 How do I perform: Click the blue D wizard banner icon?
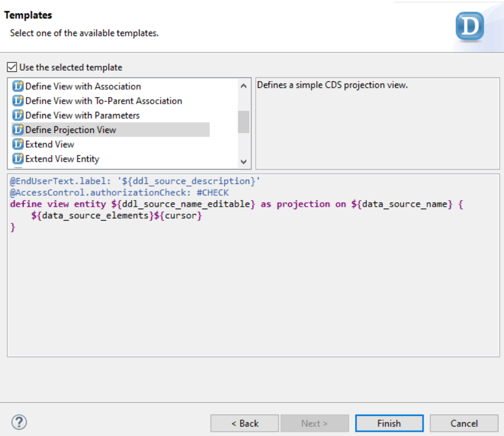469,27
